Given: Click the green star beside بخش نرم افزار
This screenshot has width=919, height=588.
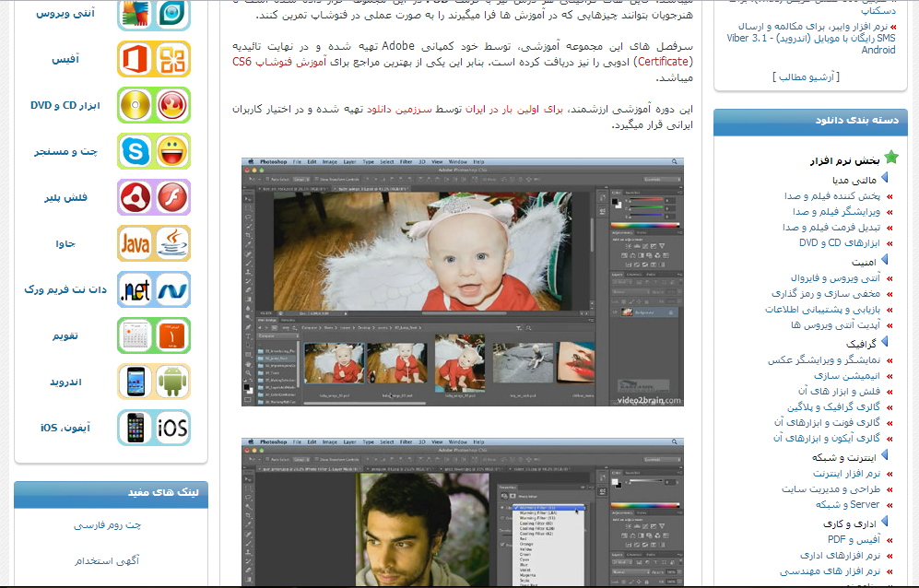Looking at the screenshot, I should [x=890, y=159].
